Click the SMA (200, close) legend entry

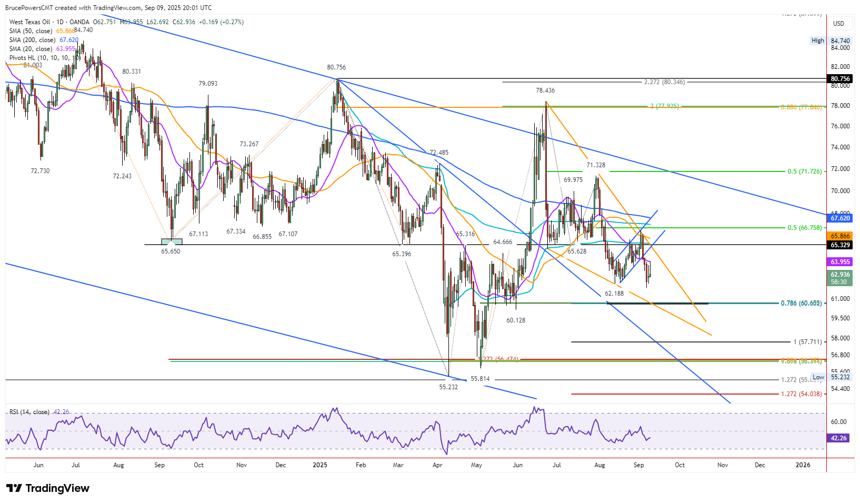click(32, 40)
